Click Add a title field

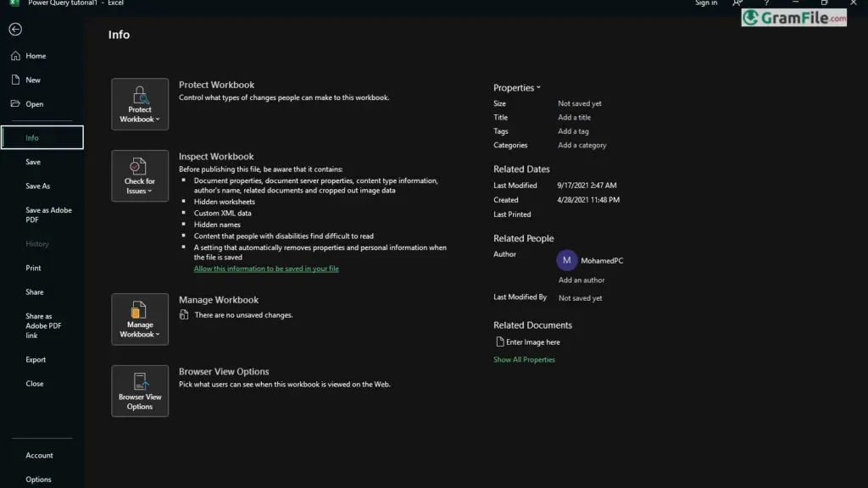[x=574, y=117]
